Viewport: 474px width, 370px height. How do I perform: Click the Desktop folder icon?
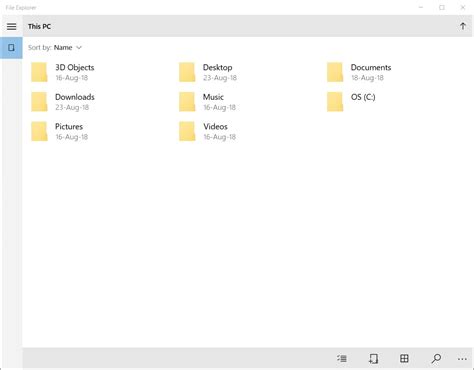tap(187, 72)
